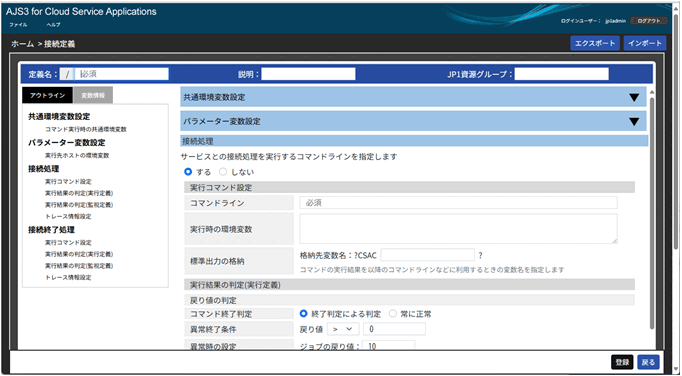Click the jp1admin user name
This screenshot has height=376, width=682.
(615, 21)
